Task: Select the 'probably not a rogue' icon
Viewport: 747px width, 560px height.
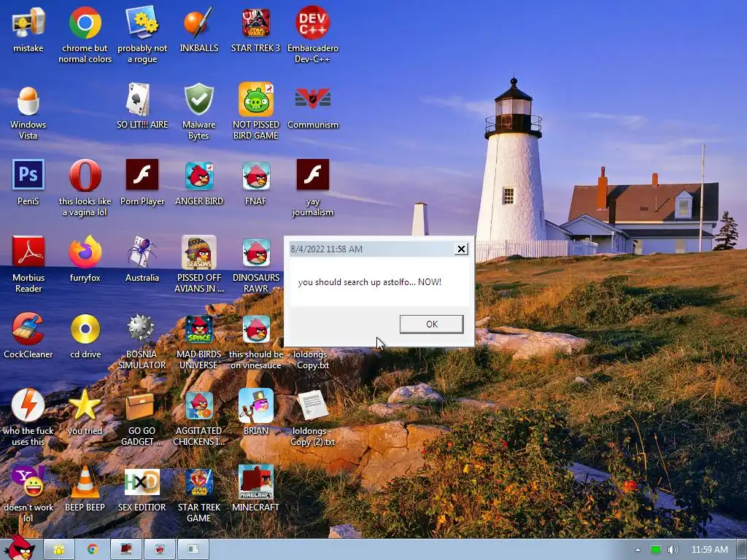Action: pos(142,23)
